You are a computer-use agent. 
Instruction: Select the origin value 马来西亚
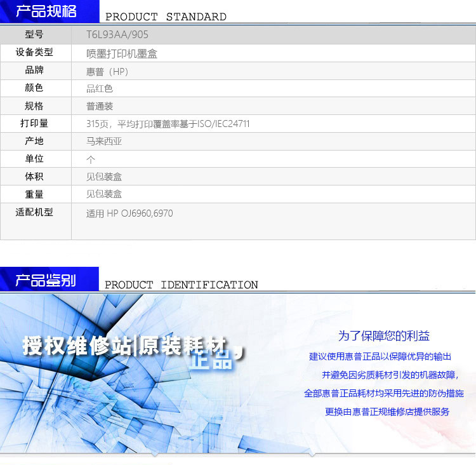tap(104, 141)
